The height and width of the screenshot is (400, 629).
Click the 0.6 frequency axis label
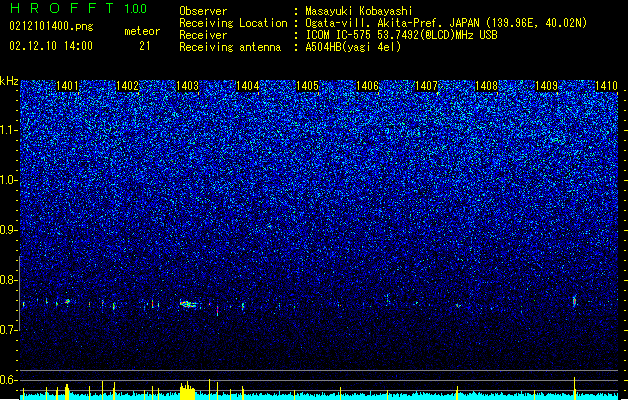tap(9, 380)
